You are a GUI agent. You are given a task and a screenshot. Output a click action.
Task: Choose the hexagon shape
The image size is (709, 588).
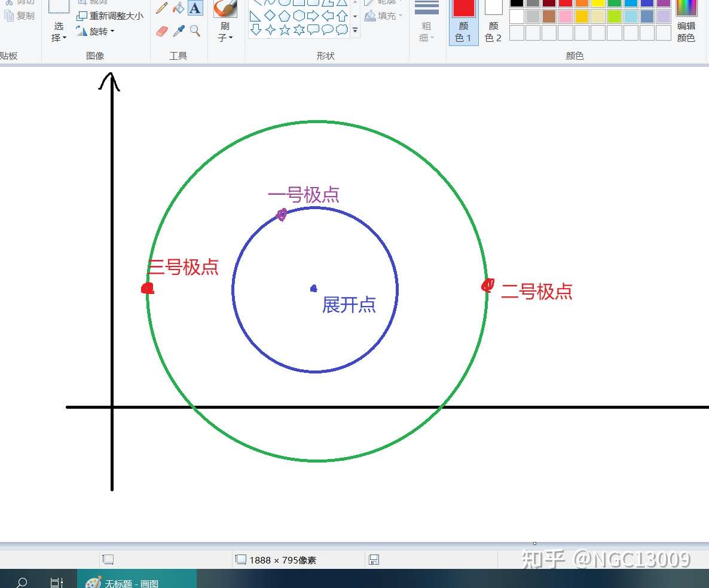[x=299, y=16]
